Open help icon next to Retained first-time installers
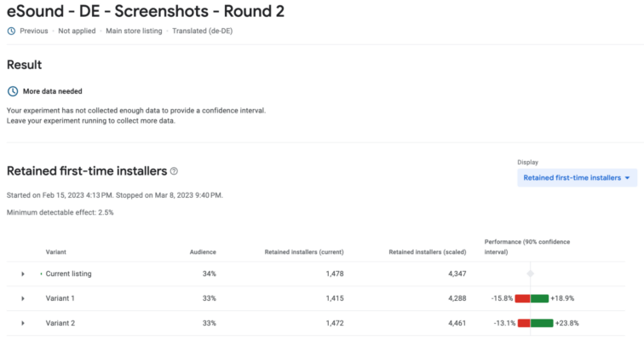 (174, 171)
